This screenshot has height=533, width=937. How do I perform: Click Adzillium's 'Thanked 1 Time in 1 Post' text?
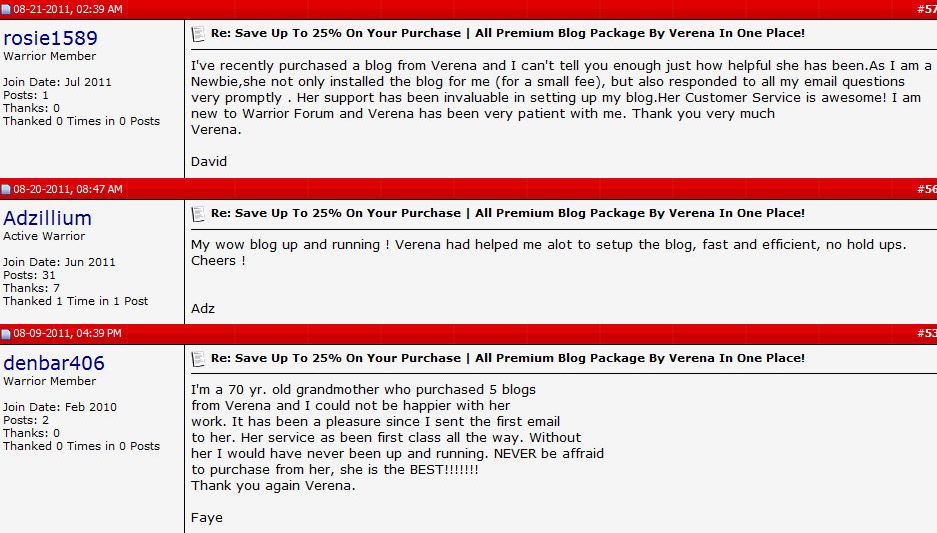(x=75, y=301)
